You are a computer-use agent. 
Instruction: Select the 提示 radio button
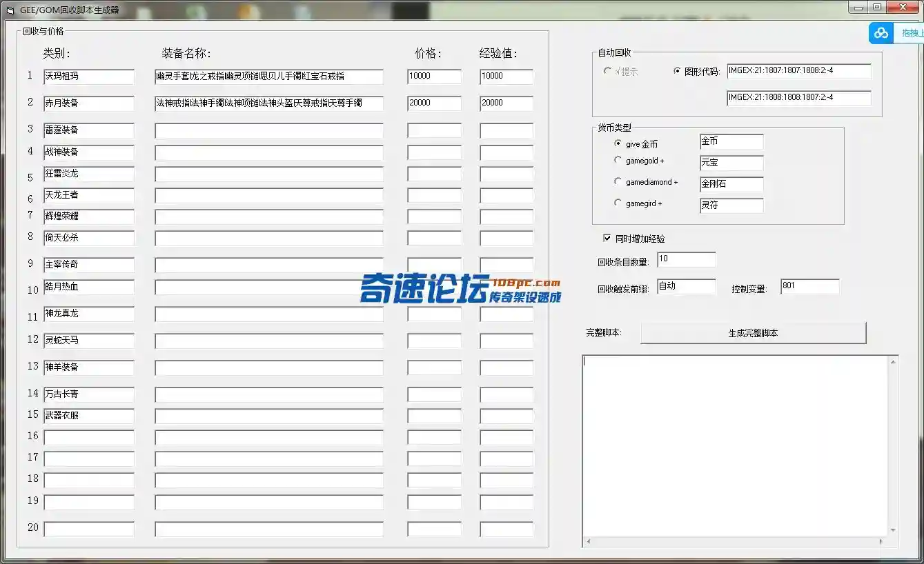click(607, 70)
